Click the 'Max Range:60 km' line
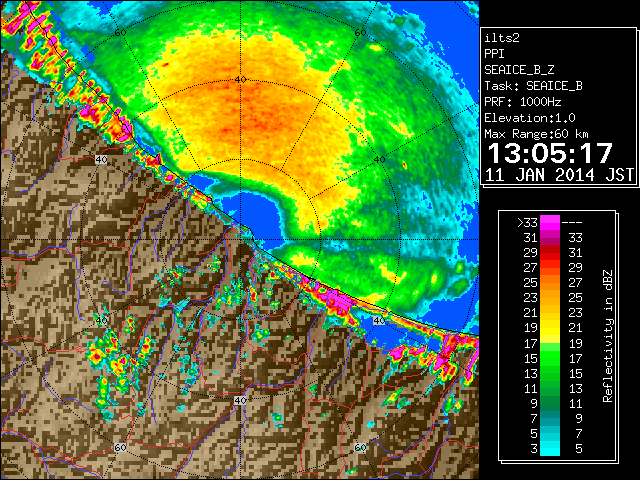 [537, 134]
